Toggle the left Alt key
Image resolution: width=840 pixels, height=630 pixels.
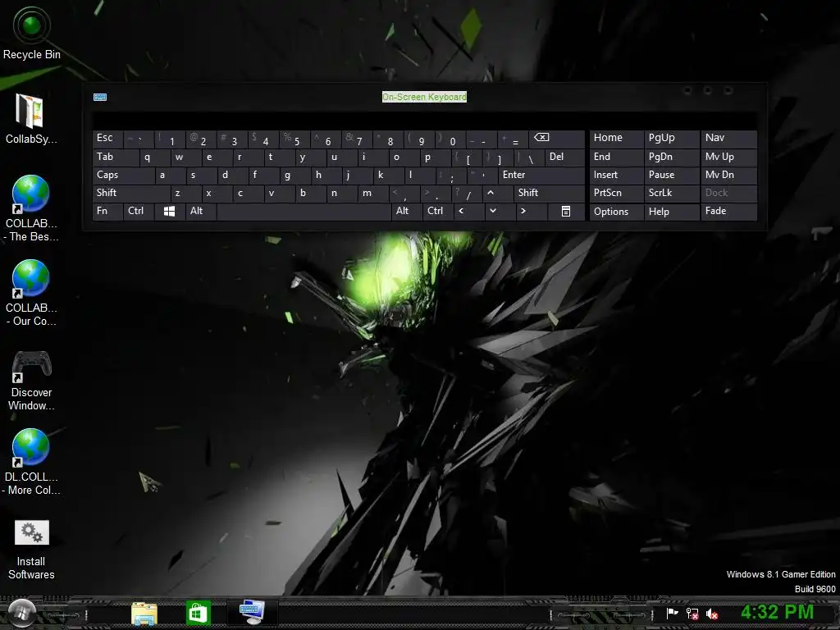pos(201,211)
